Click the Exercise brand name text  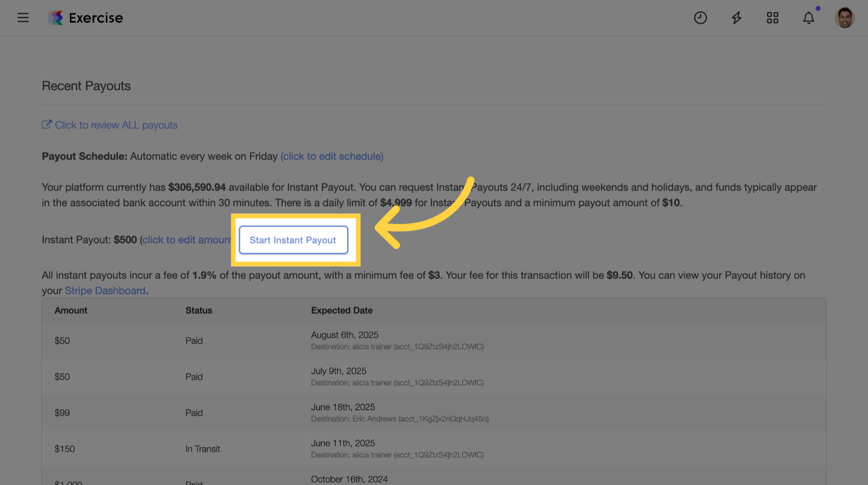click(x=96, y=18)
